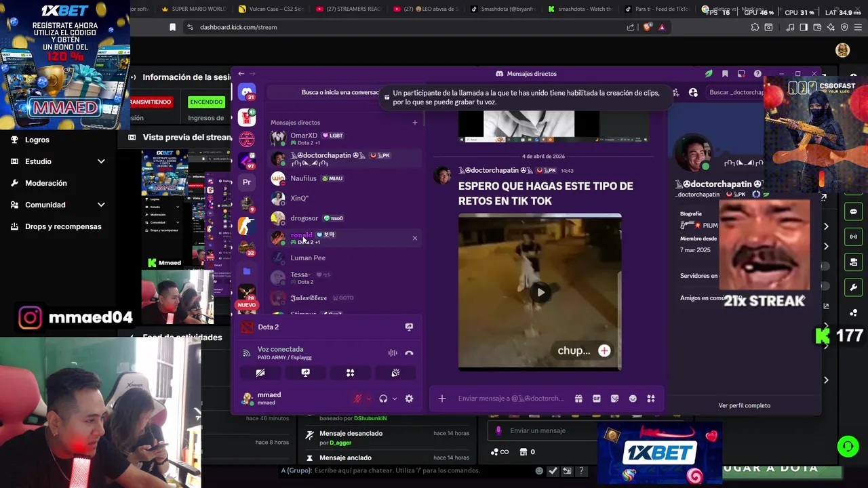Image resolution: width=868 pixels, height=488 pixels.
Task: Toggle noise suppression waveform icon
Action: pyautogui.click(x=393, y=353)
